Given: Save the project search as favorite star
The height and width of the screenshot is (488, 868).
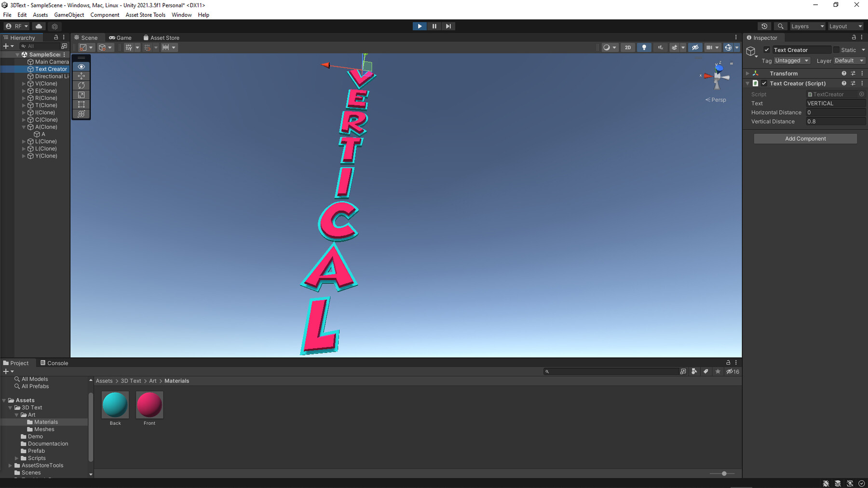Looking at the screenshot, I should coord(718,371).
